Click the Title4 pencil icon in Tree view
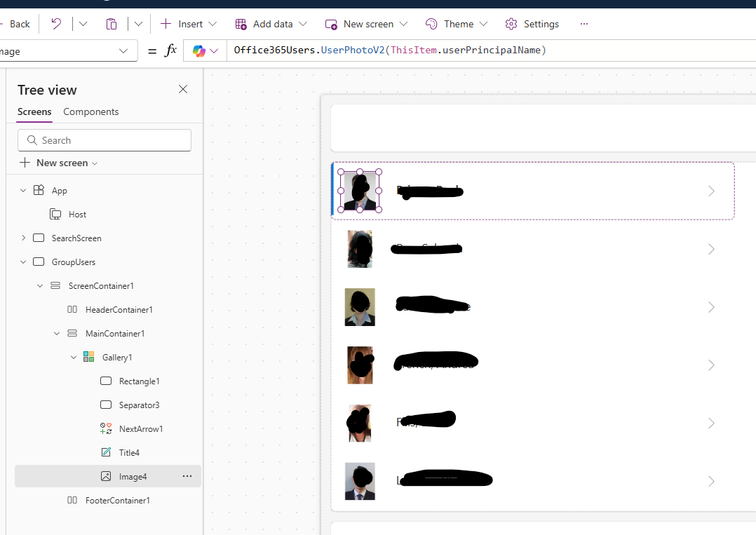The image size is (756, 535). [107, 452]
